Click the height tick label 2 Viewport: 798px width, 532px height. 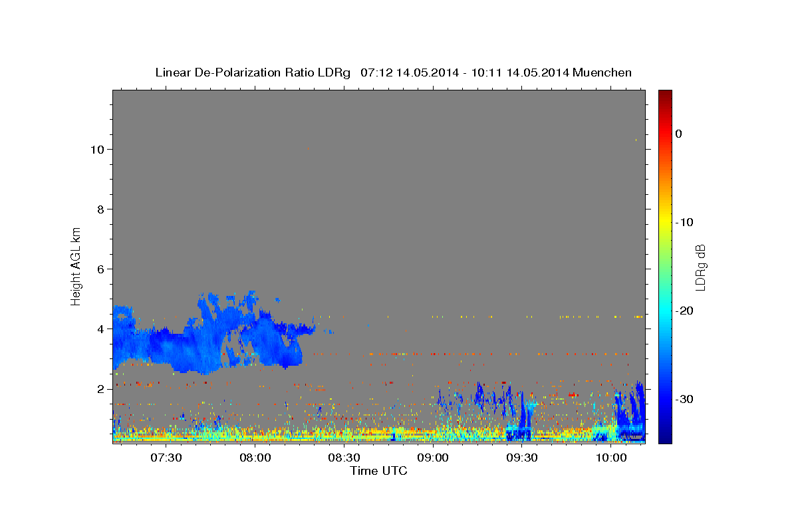tap(100, 389)
